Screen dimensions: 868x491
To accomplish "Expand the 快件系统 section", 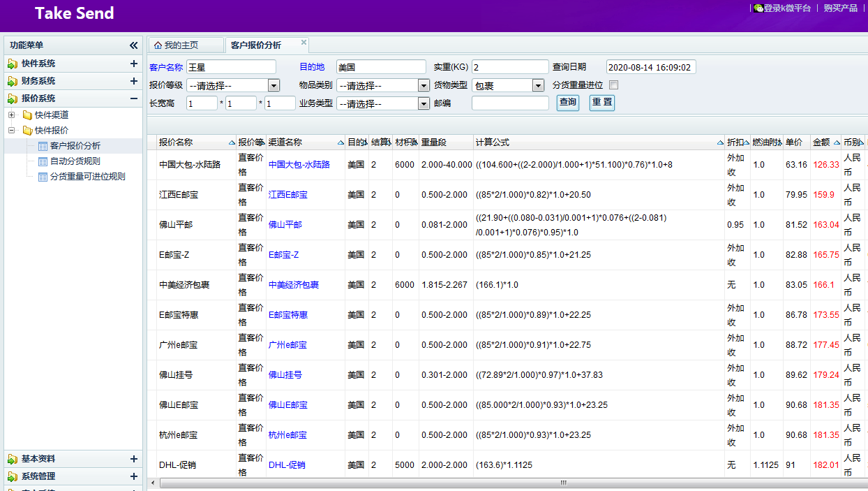I will pyautogui.click(x=133, y=64).
